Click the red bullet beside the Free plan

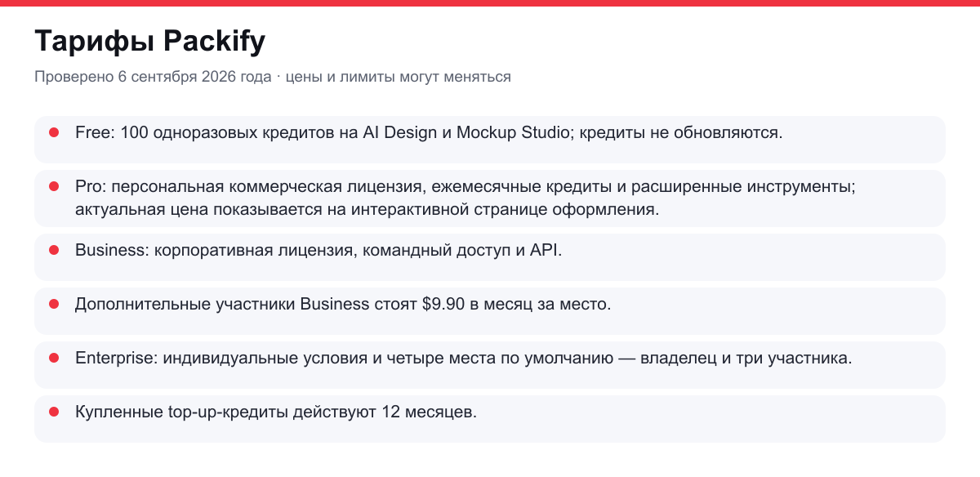point(54,132)
